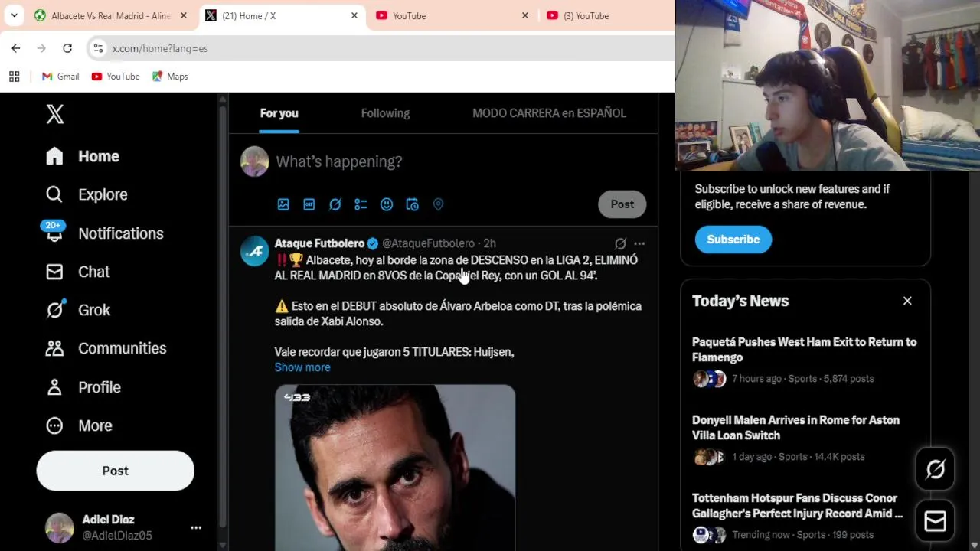Click the verified badge next to Ataque Futbolero

[x=373, y=243]
